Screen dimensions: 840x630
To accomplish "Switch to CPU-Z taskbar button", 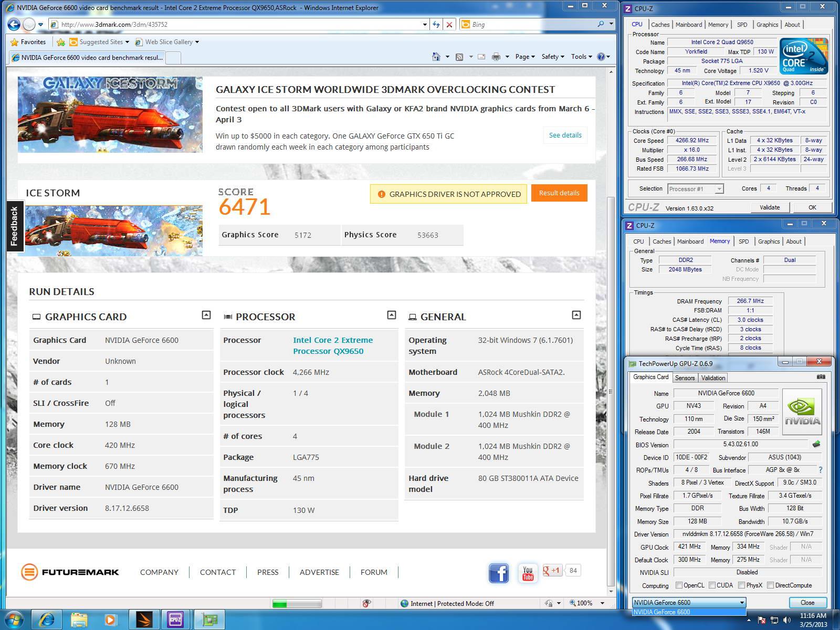I will (x=175, y=620).
